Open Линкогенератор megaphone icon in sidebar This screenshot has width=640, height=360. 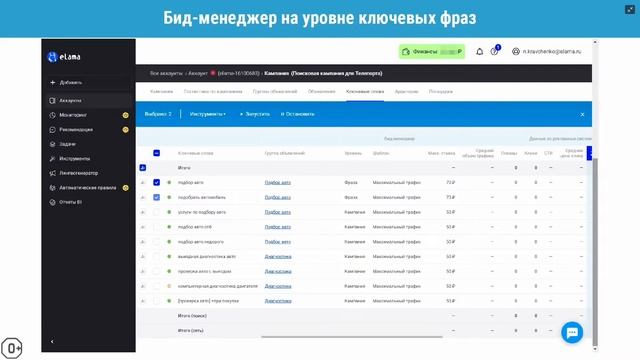point(52,173)
